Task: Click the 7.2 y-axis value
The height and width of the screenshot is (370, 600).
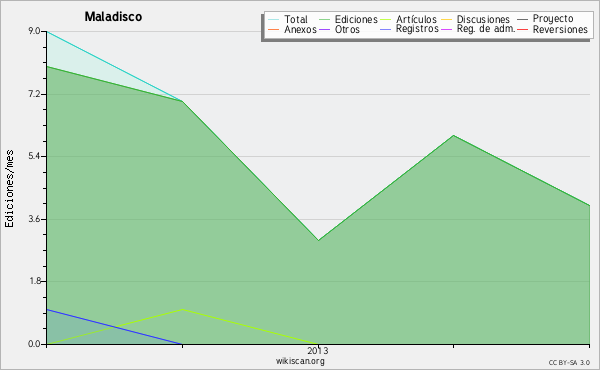Action: coord(34,94)
